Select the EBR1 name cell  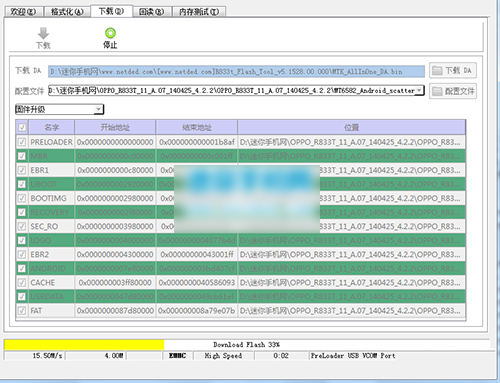(x=52, y=170)
